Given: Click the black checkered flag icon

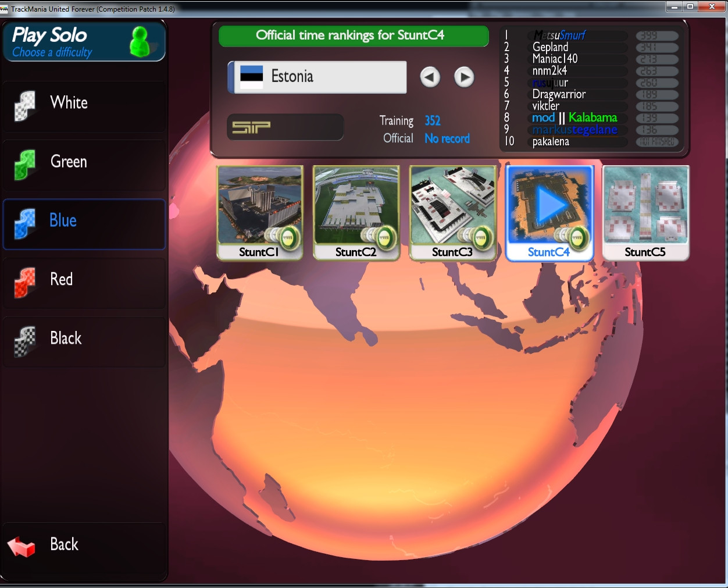Looking at the screenshot, I should (x=24, y=341).
